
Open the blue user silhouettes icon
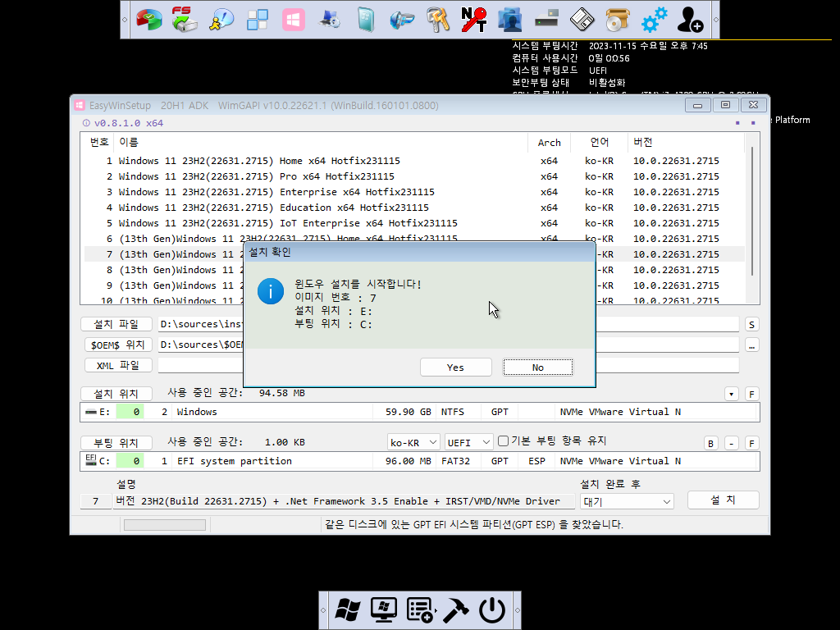tap(510, 20)
